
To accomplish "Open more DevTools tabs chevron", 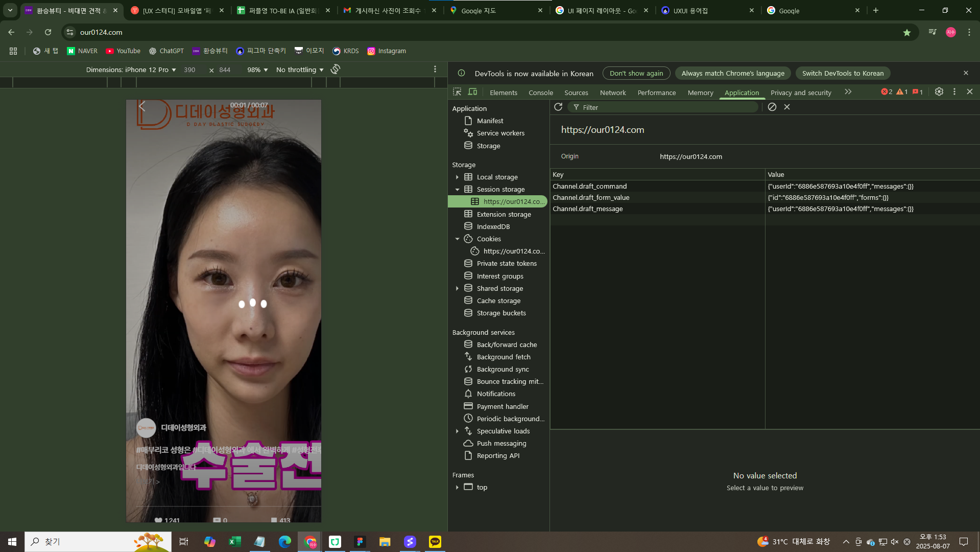I will (x=848, y=92).
